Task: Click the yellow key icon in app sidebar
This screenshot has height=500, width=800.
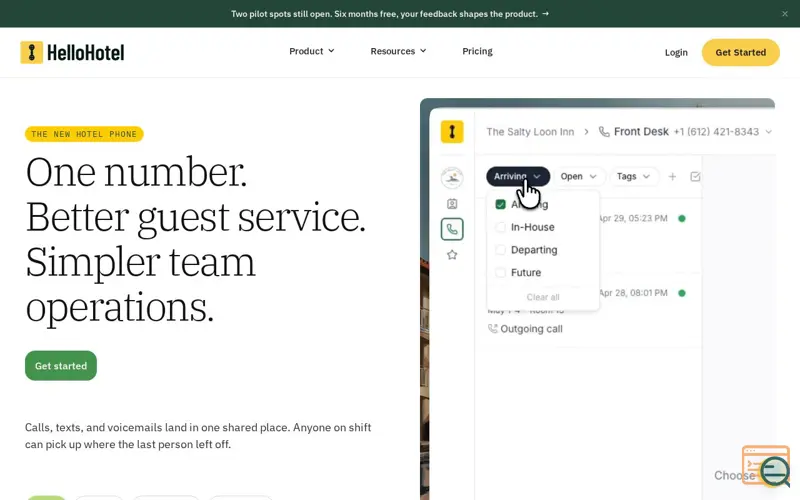Action: (452, 132)
